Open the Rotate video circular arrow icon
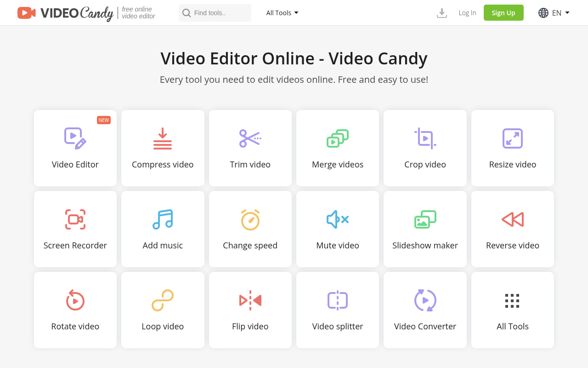The height and width of the screenshot is (368, 588). pos(75,300)
